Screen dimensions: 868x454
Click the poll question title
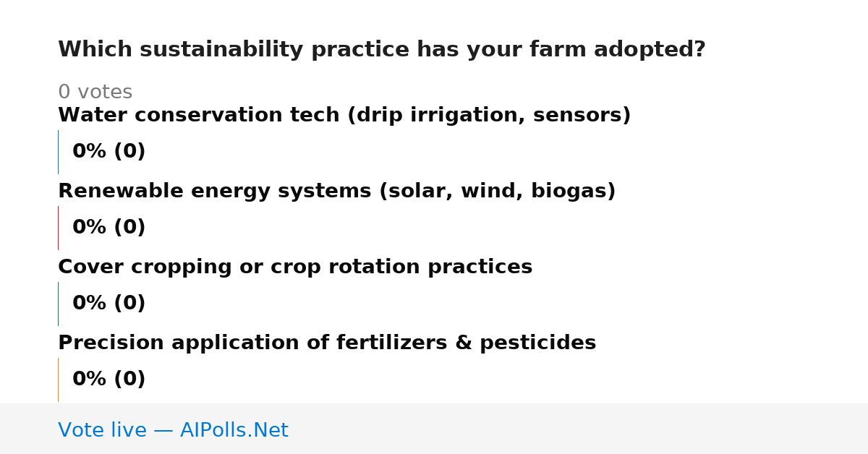382,50
